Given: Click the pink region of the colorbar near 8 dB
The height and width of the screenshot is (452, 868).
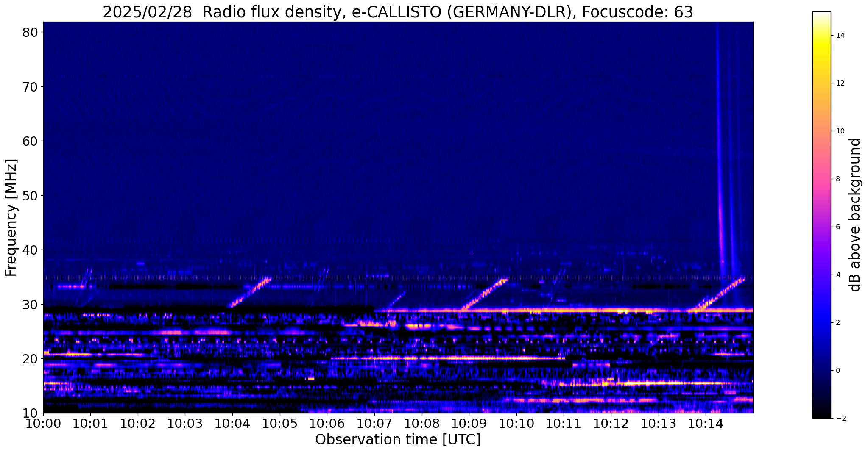Looking at the screenshot, I should pyautogui.click(x=821, y=179).
